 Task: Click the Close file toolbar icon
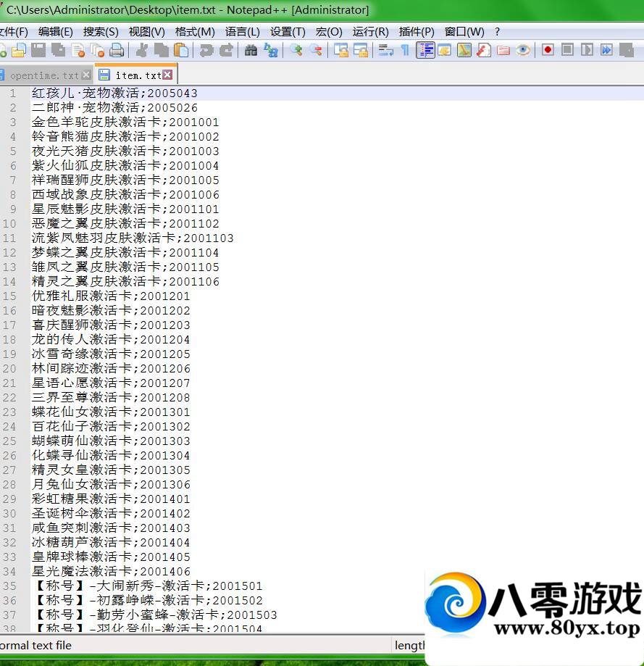click(78, 50)
